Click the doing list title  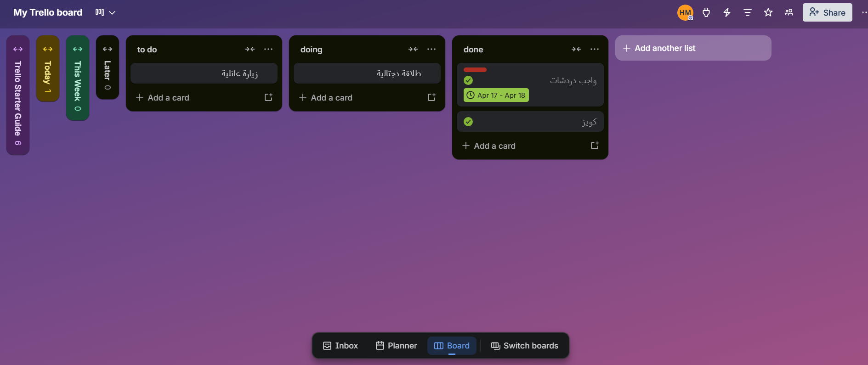click(311, 50)
